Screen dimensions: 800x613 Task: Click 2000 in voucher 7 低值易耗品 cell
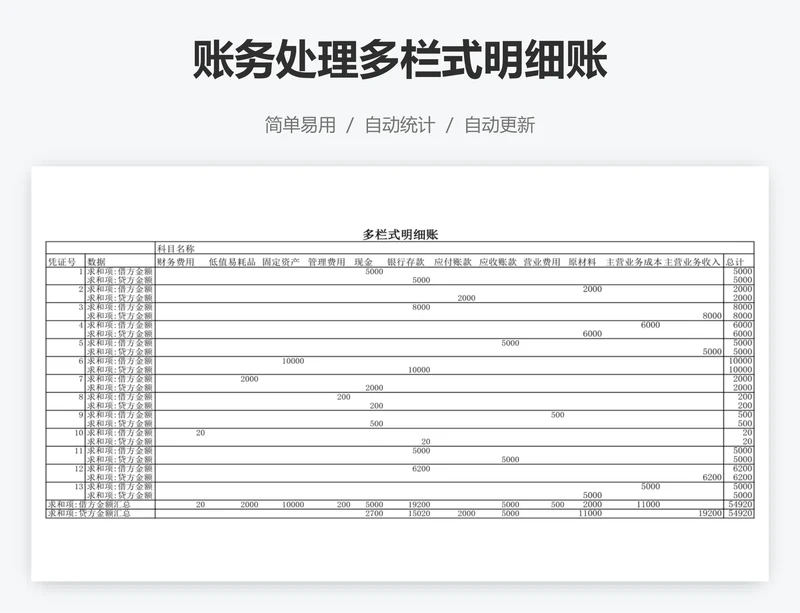[249, 379]
